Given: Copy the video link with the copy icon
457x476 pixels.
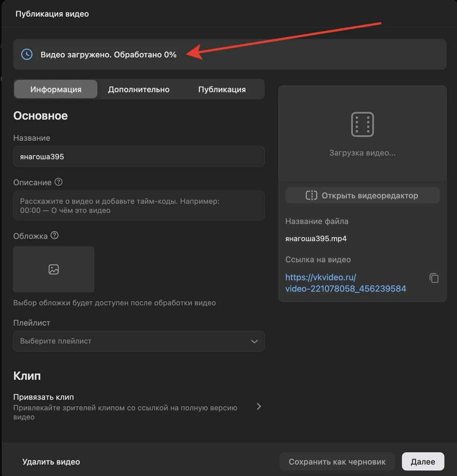Looking at the screenshot, I should [x=434, y=278].
